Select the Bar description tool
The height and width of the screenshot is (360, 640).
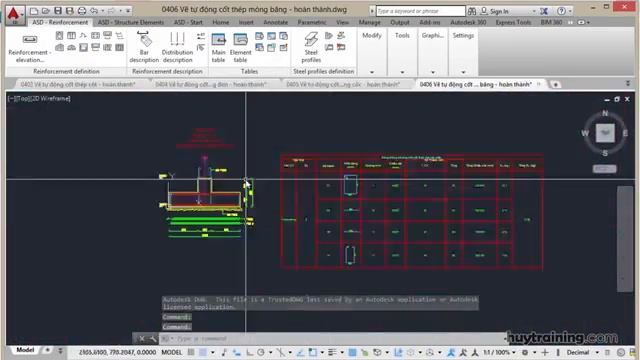coord(144,48)
